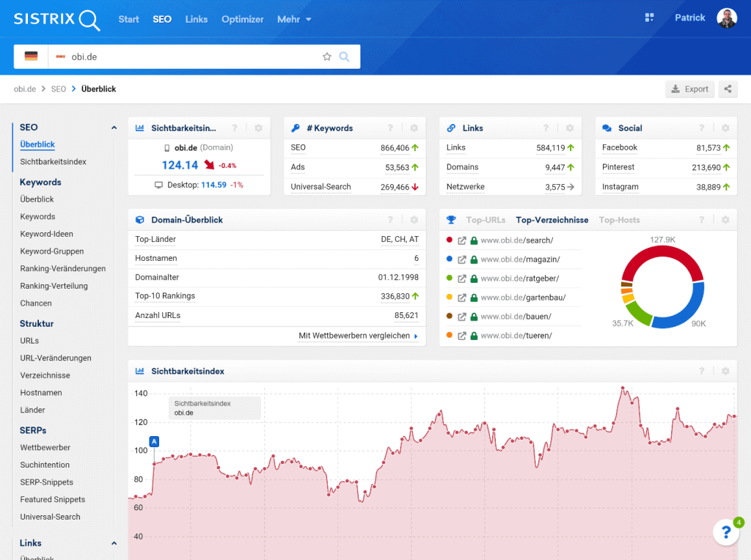This screenshot has width=751, height=560.
Task: Open the settings gear on the Sichtbarkeitsindex widget
Action: click(258, 128)
